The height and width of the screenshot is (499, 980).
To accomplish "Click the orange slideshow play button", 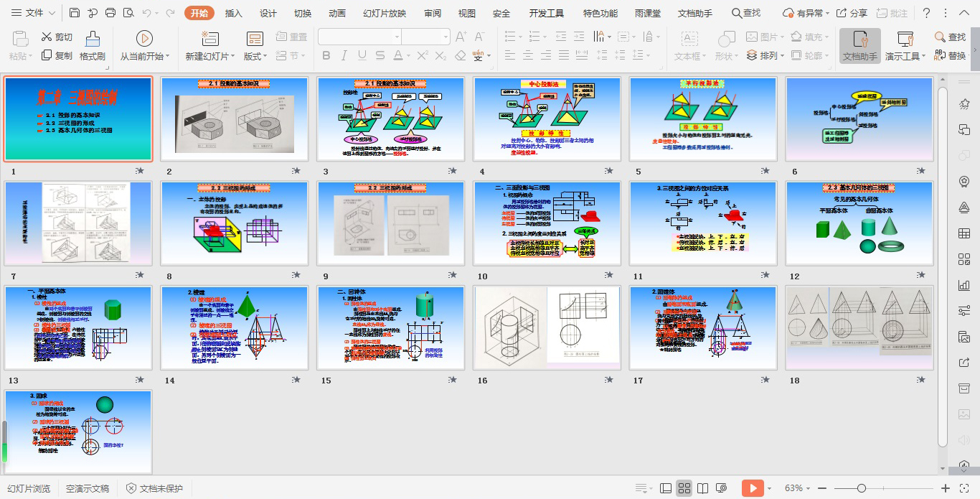I will pyautogui.click(x=752, y=488).
